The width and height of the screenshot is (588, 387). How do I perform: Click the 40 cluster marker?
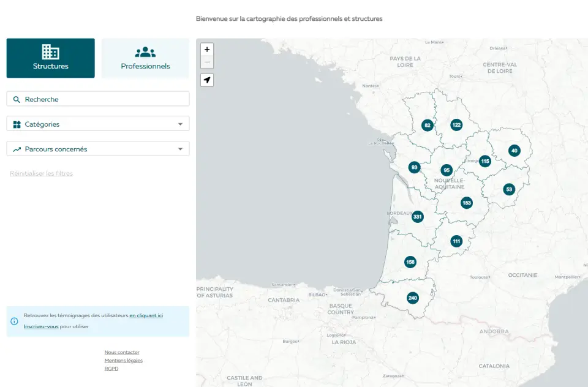514,151
